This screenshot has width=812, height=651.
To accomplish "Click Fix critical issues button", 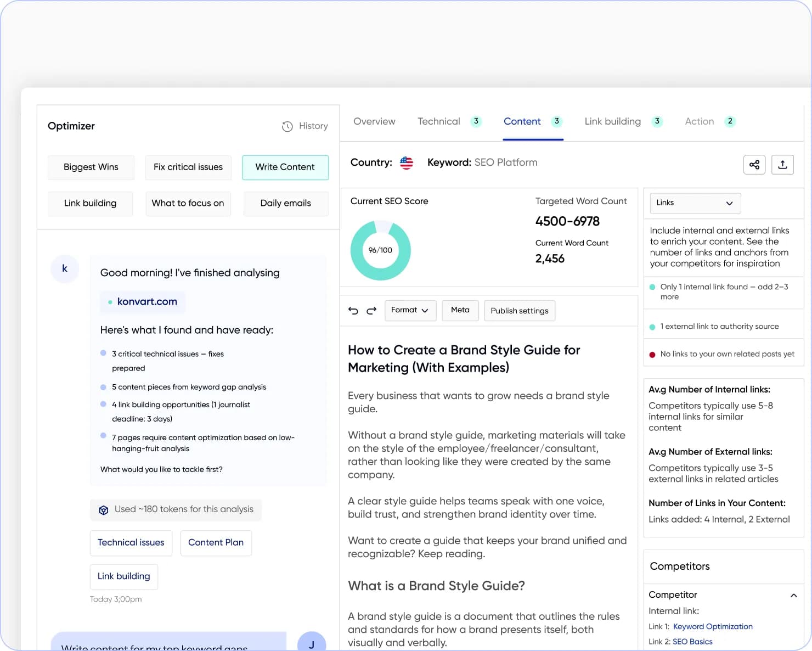I will click(188, 167).
